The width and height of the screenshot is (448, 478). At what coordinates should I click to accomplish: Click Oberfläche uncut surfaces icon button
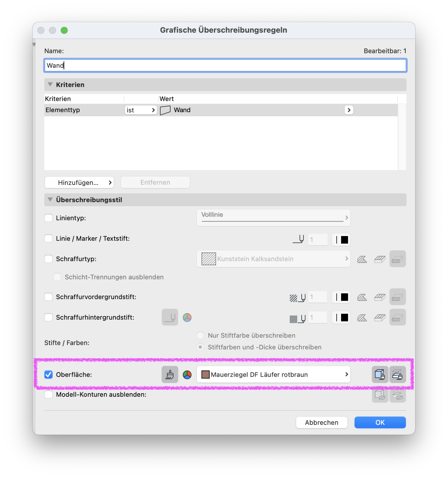point(380,374)
